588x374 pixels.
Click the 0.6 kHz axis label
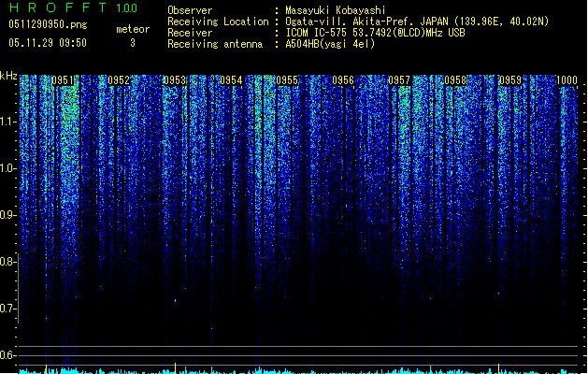click(x=7, y=355)
